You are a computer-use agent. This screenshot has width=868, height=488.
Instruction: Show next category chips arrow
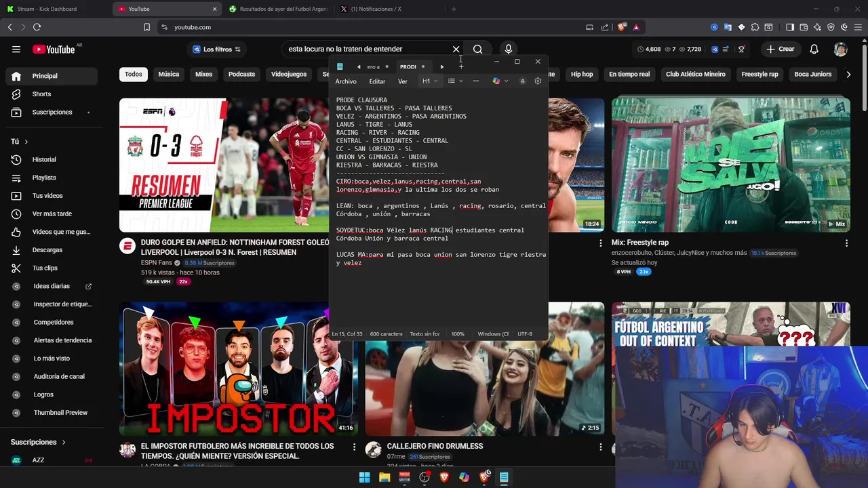(x=848, y=75)
